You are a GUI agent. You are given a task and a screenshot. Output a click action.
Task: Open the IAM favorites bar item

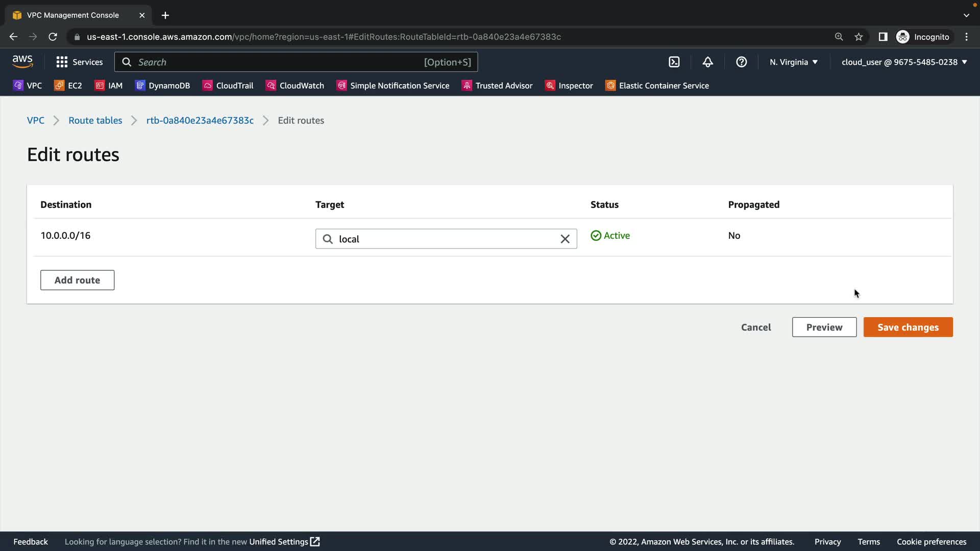(x=109, y=86)
